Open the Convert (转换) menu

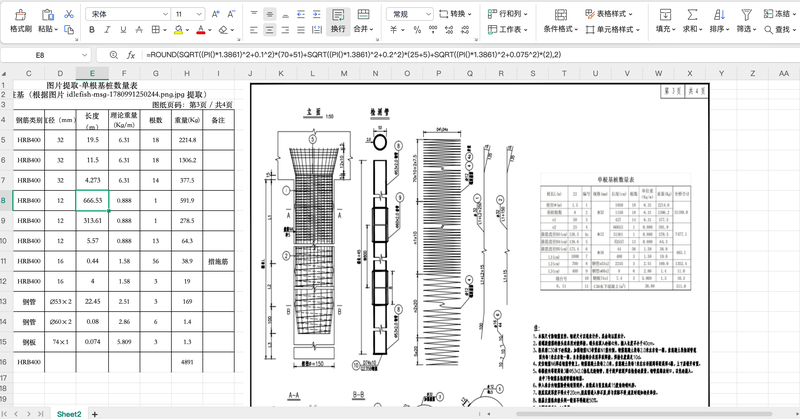(x=455, y=14)
